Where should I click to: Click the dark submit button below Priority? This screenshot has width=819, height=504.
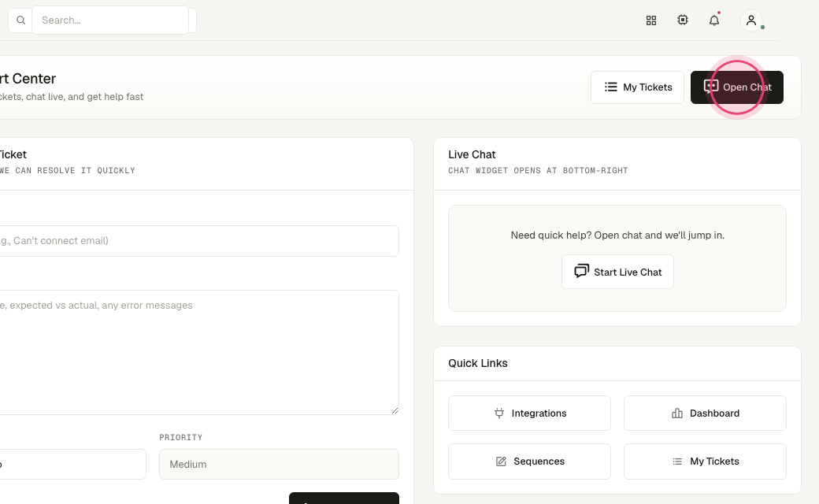(x=343, y=498)
